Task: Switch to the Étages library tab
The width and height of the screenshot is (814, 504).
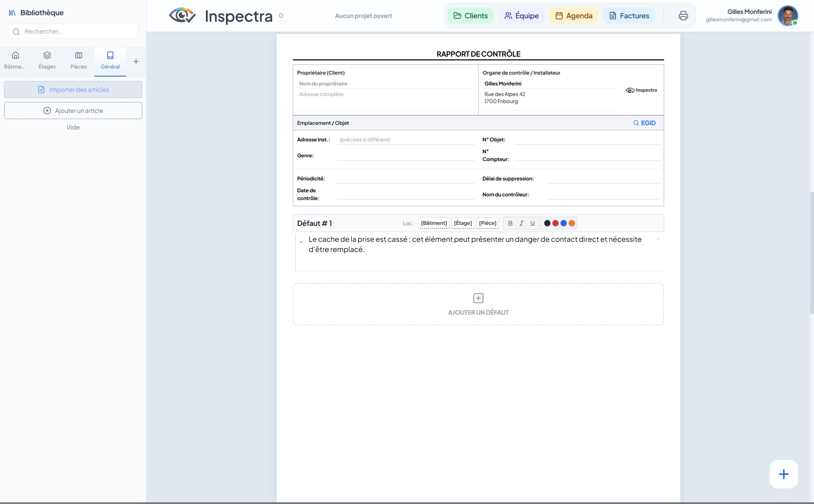Action: [47, 60]
